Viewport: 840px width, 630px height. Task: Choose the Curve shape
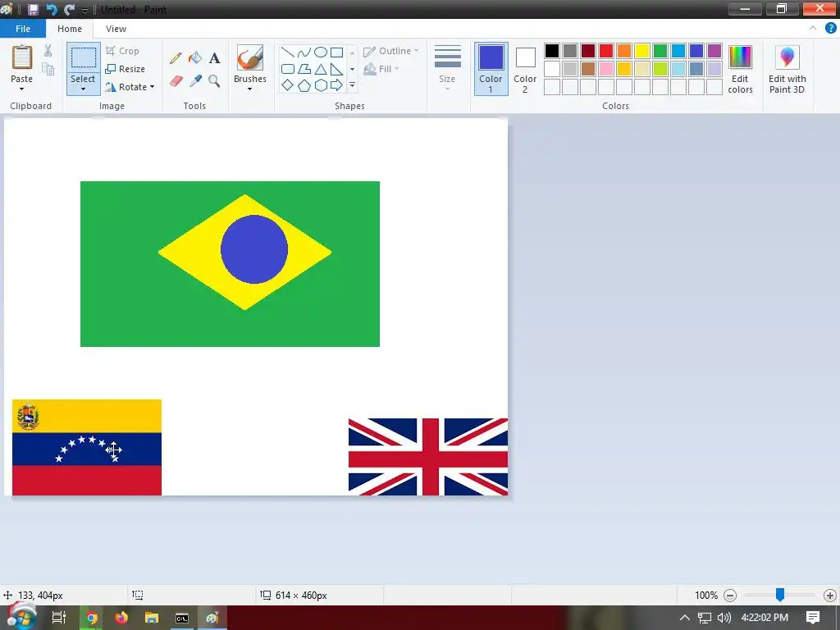(304, 52)
